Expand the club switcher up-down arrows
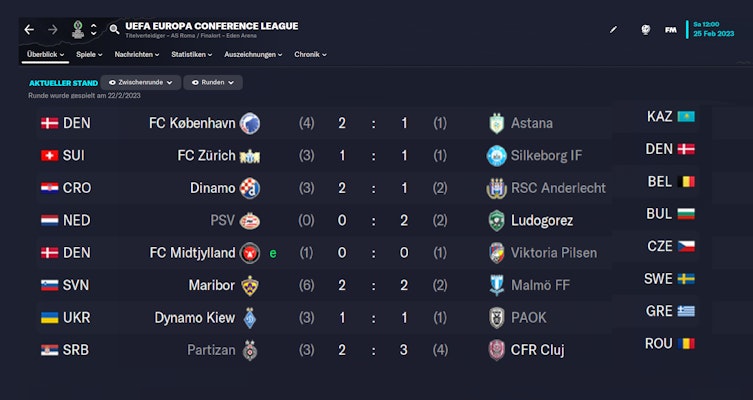Viewport: 753px width, 400px height. [x=93, y=30]
